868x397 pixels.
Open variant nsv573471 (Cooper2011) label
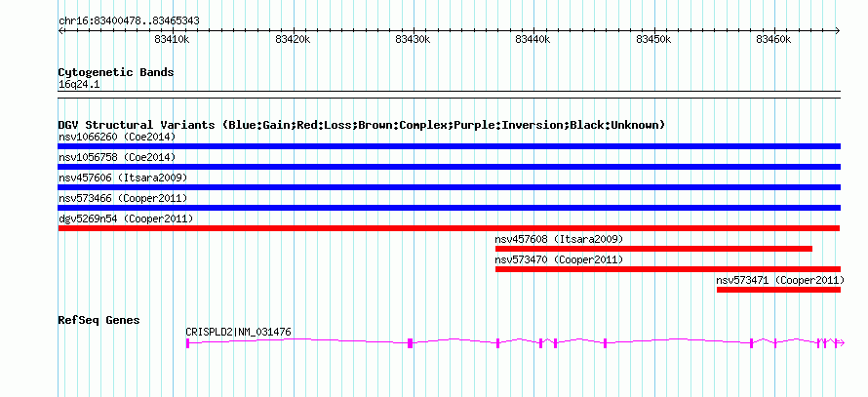[780, 280]
